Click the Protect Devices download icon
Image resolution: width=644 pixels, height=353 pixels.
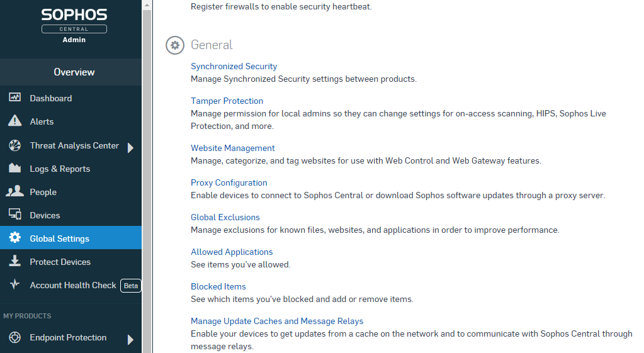point(14,262)
